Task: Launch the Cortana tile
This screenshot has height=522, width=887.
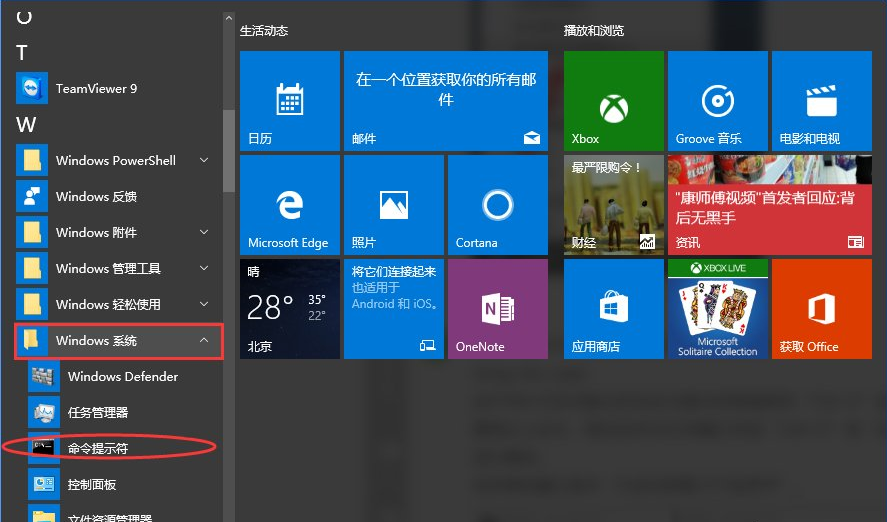Action: [497, 205]
